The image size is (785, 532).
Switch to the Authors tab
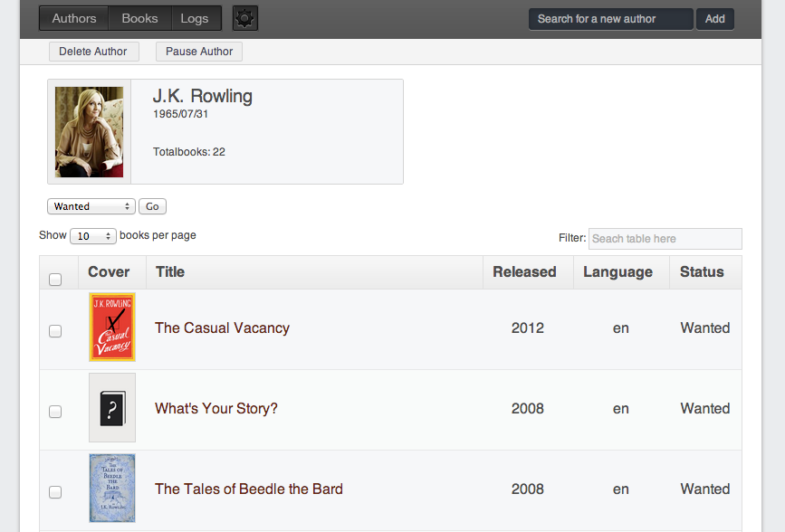(74, 18)
